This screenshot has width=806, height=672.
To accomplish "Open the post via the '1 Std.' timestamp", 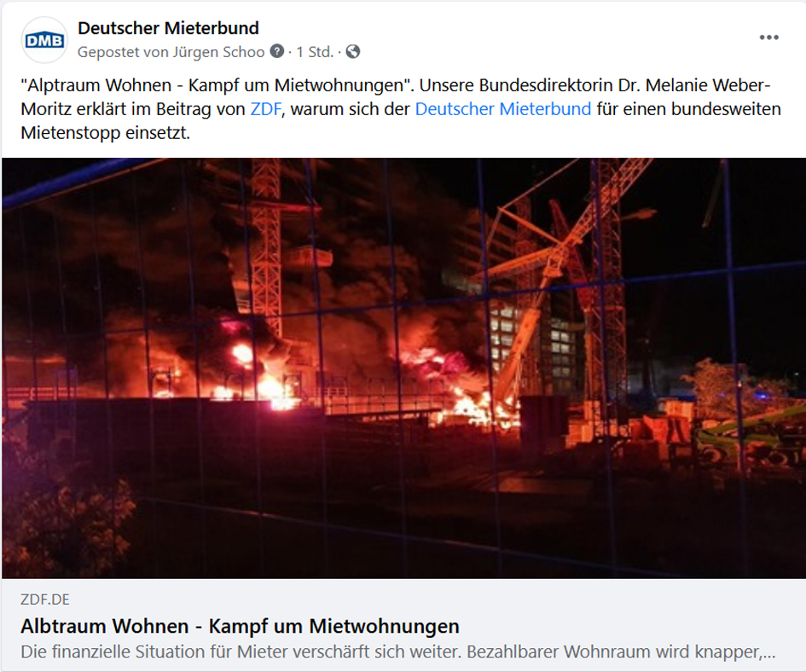I will [315, 52].
